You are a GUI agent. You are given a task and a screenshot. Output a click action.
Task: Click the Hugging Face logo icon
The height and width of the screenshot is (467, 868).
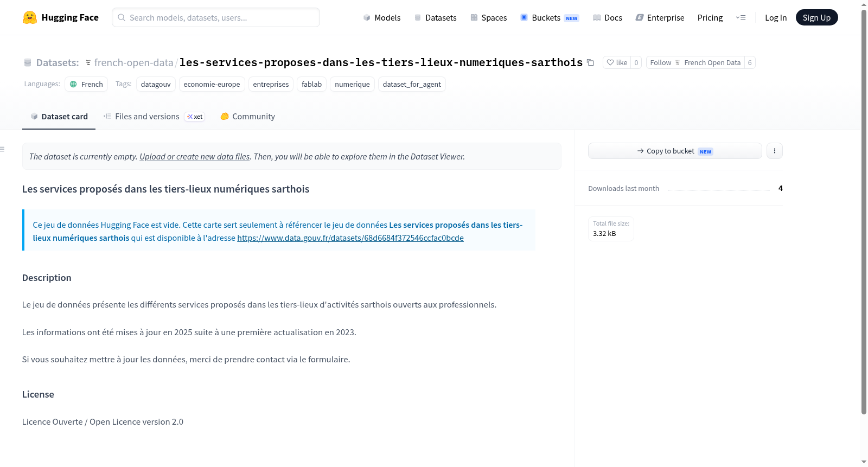pyautogui.click(x=30, y=17)
